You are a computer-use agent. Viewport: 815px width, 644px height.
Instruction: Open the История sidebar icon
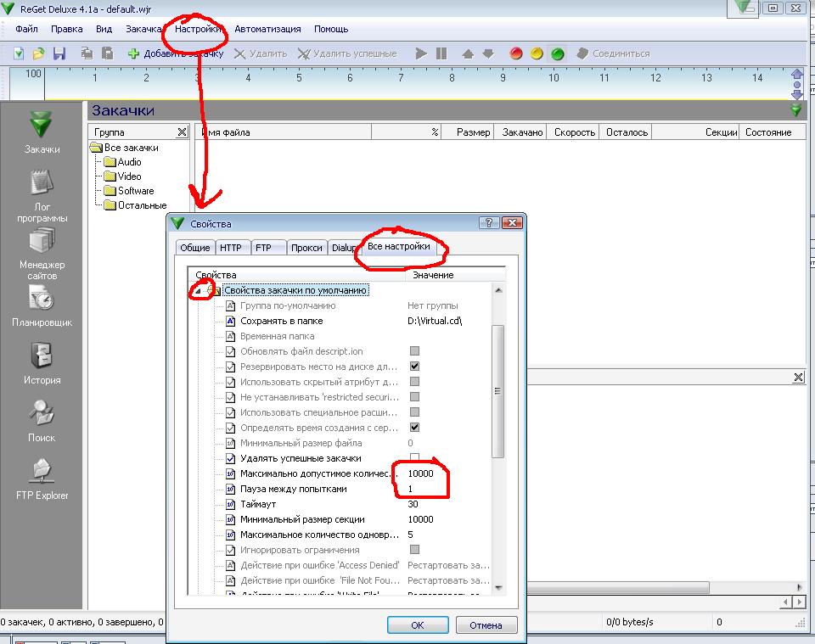(42, 356)
